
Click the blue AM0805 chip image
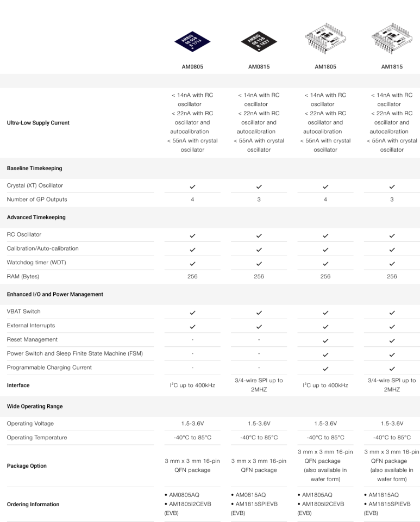[x=192, y=42]
